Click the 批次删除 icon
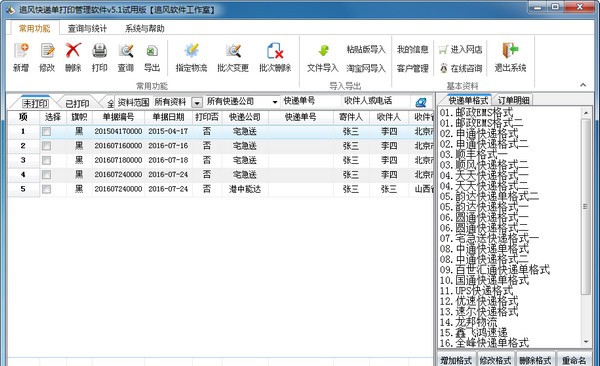Image resolution: width=600 pixels, height=366 pixels. [275, 51]
